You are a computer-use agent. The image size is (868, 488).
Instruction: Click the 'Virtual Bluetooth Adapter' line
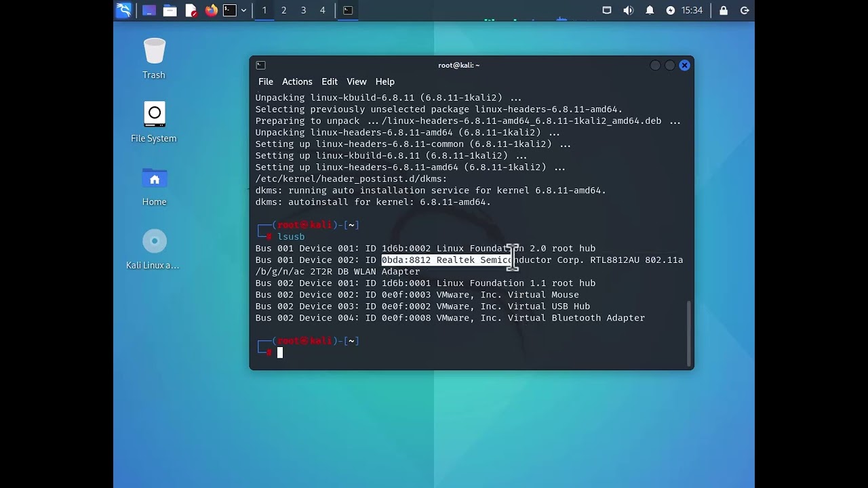coord(450,318)
